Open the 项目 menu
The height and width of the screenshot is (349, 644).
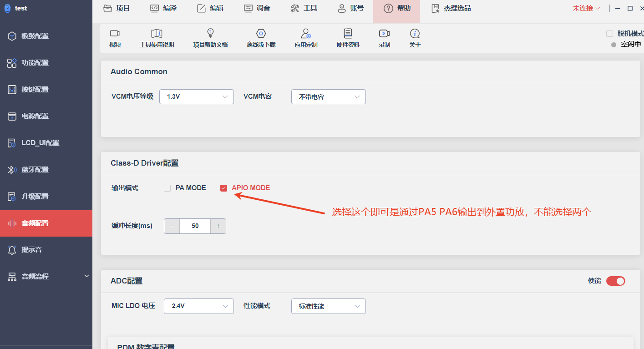coord(117,8)
